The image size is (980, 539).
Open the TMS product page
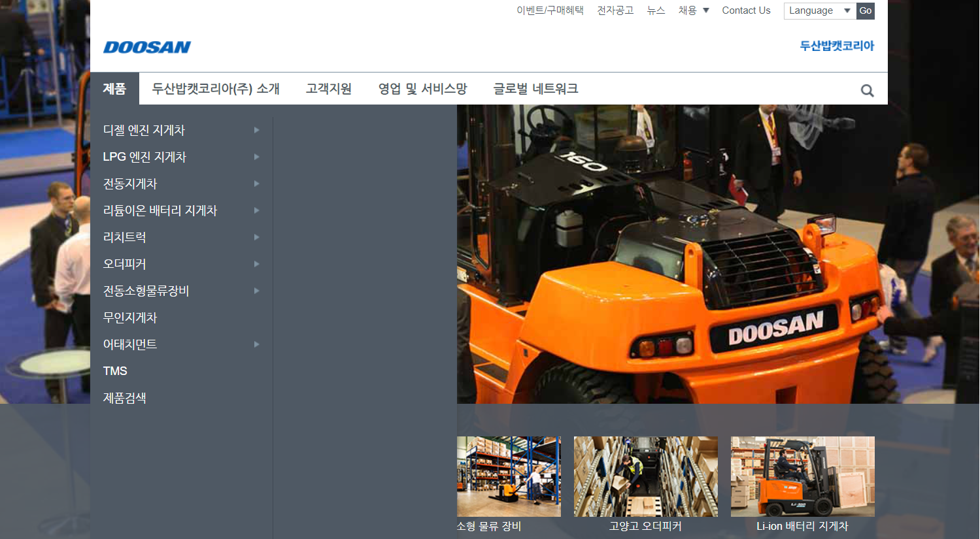115,371
